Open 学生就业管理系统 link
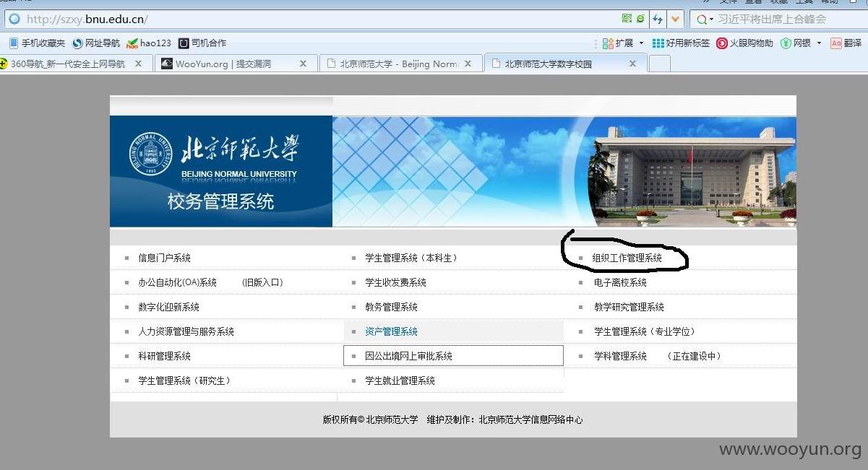 pyautogui.click(x=400, y=380)
